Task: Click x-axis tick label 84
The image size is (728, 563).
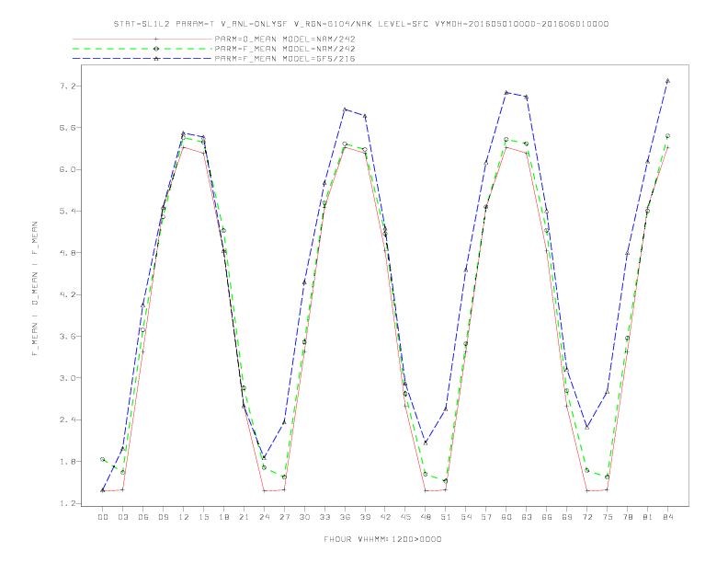Action: 668,517
